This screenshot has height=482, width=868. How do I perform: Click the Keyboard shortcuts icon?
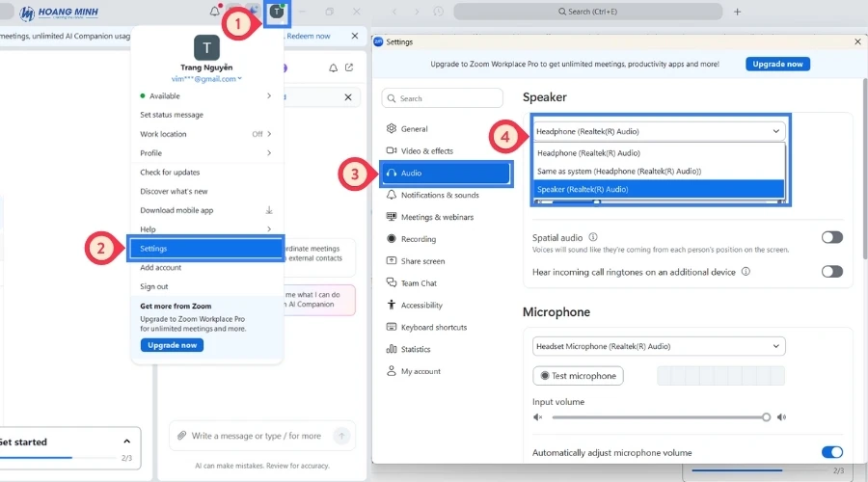click(x=392, y=327)
